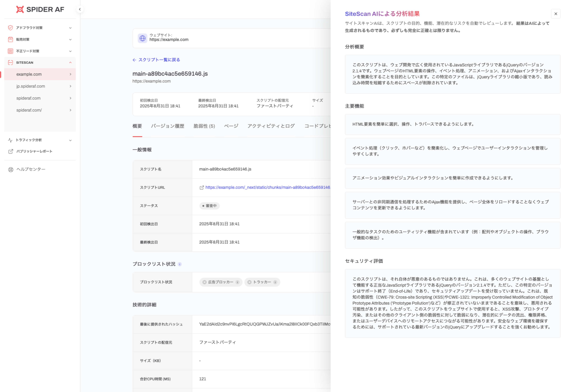Image resolution: width=575 pixels, height=392 pixels.
Task: Open ヘルプセンター
Action: 31,169
